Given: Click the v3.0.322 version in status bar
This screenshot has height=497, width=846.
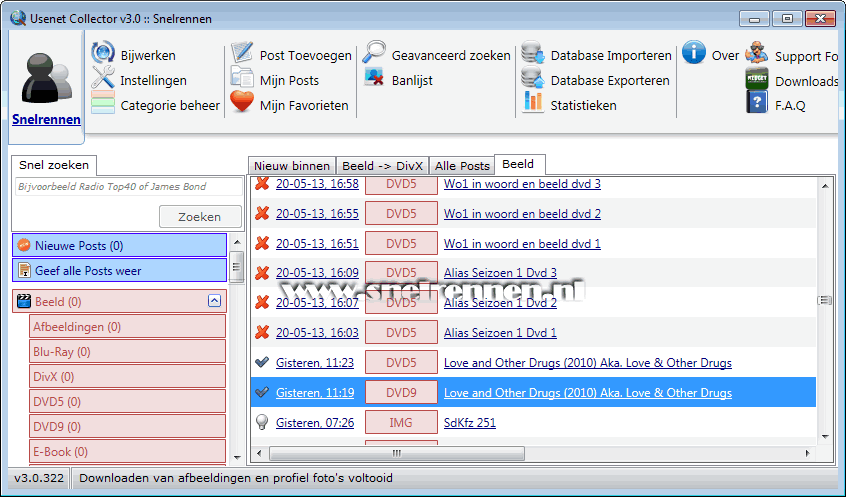Looking at the screenshot, I should (x=39, y=478).
